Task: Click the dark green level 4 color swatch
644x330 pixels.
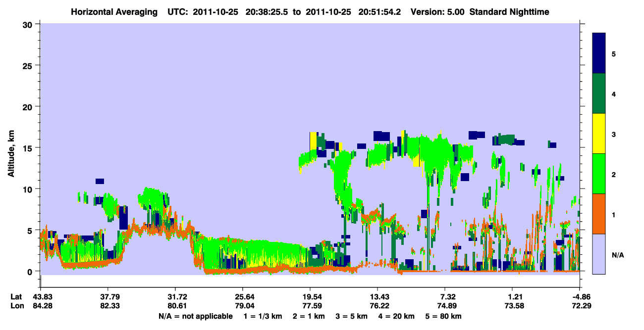Action: 599,94
